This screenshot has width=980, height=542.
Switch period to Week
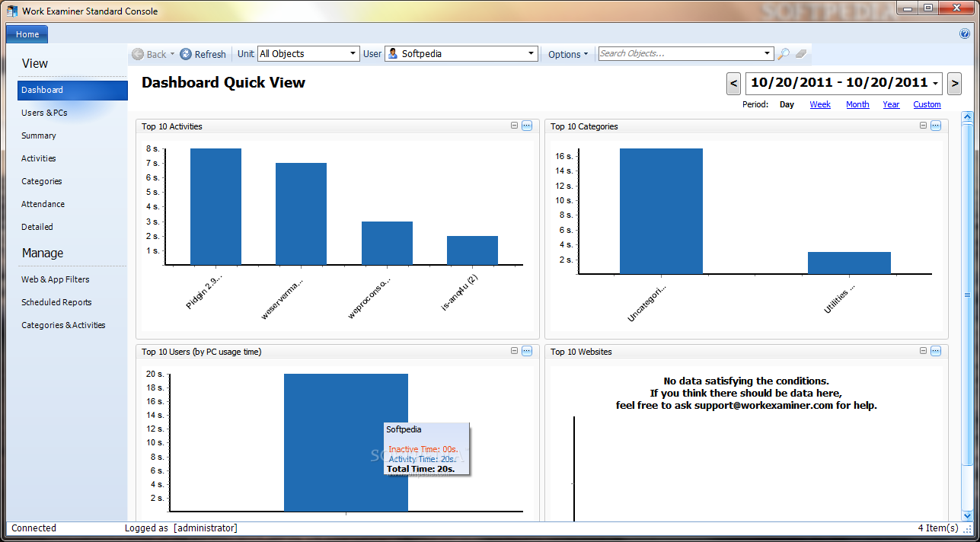click(x=820, y=104)
